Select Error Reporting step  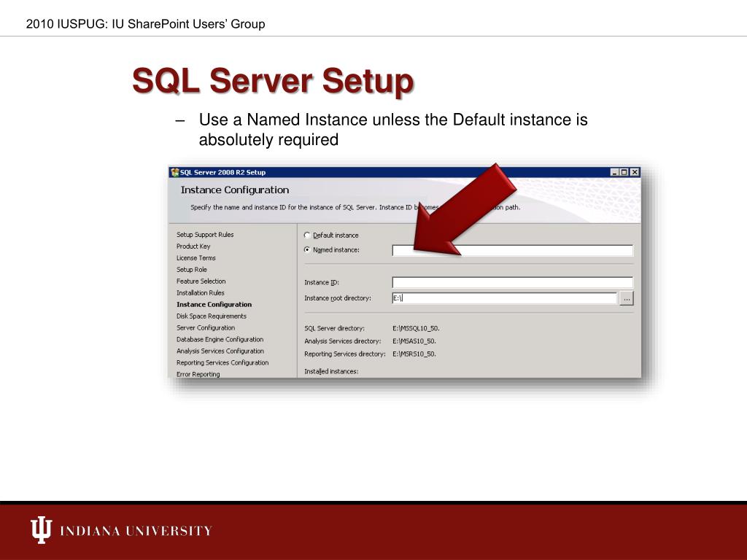tap(198, 374)
